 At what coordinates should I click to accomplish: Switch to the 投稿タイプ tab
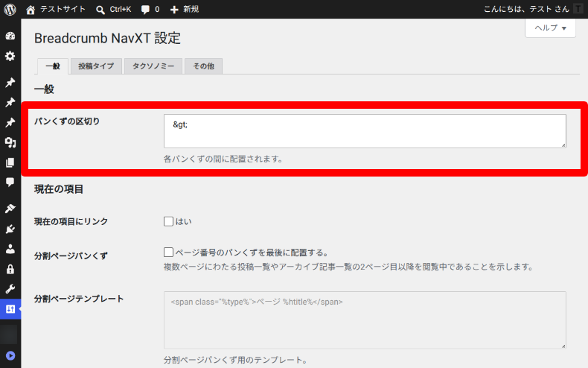[x=96, y=66]
